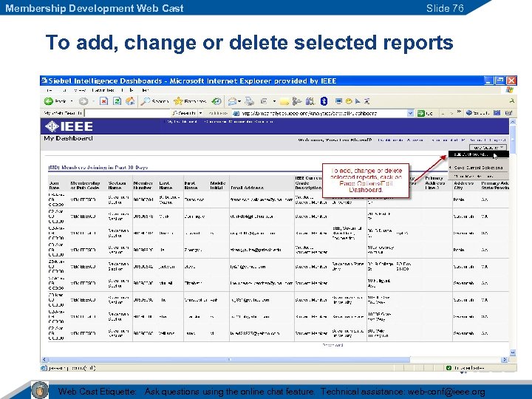This screenshot has width=532, height=399.
Task: Click the horizontal scrollbar right arrow
Action: [505, 359]
